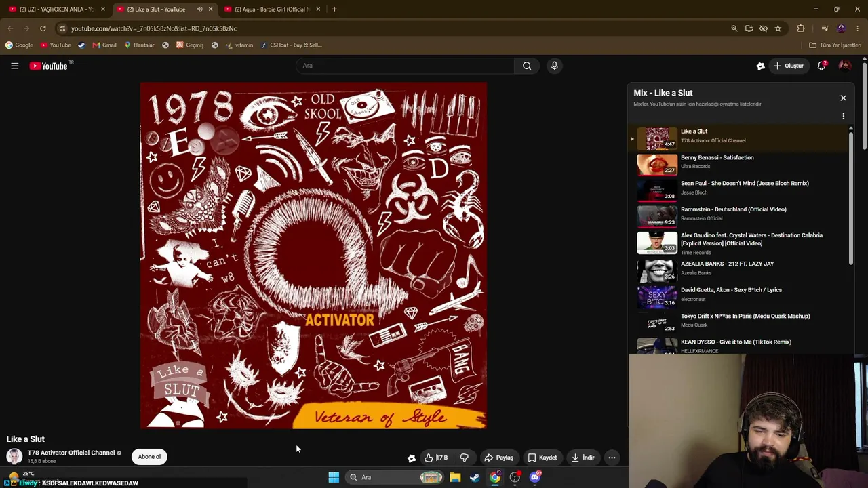Open the Gmail bookmark

click(104, 45)
